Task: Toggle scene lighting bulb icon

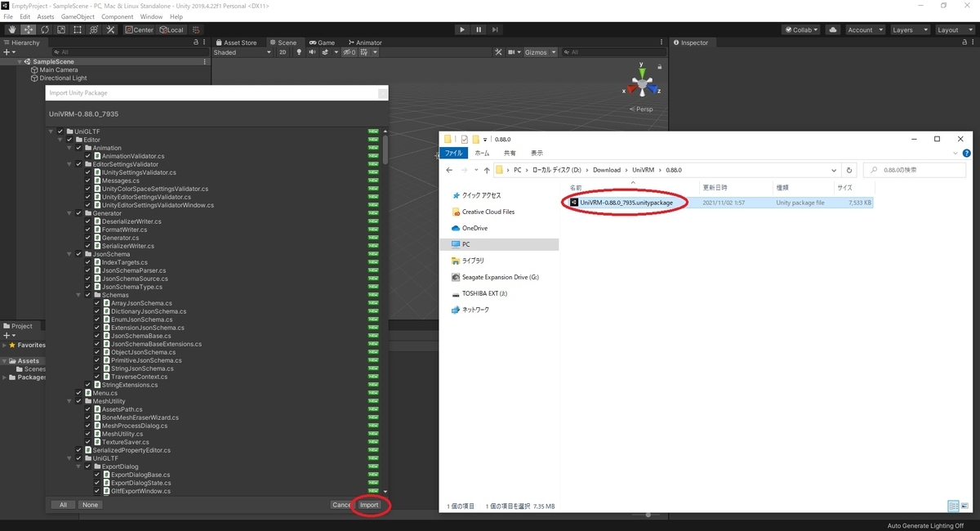Action: click(x=299, y=52)
